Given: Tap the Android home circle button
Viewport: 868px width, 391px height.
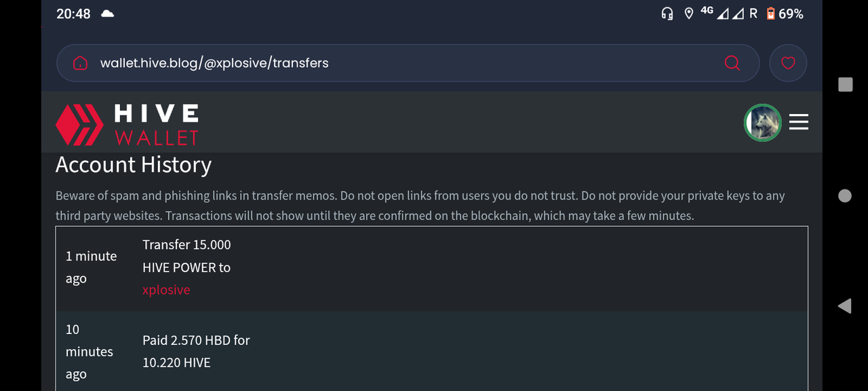Looking at the screenshot, I should 845,195.
